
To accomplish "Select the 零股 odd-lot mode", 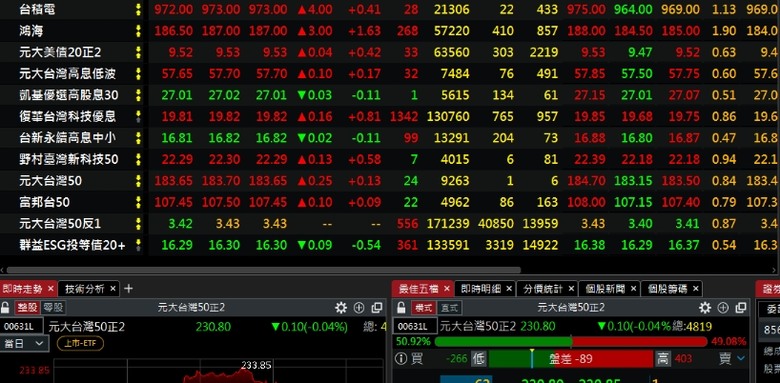I will (x=53, y=308).
